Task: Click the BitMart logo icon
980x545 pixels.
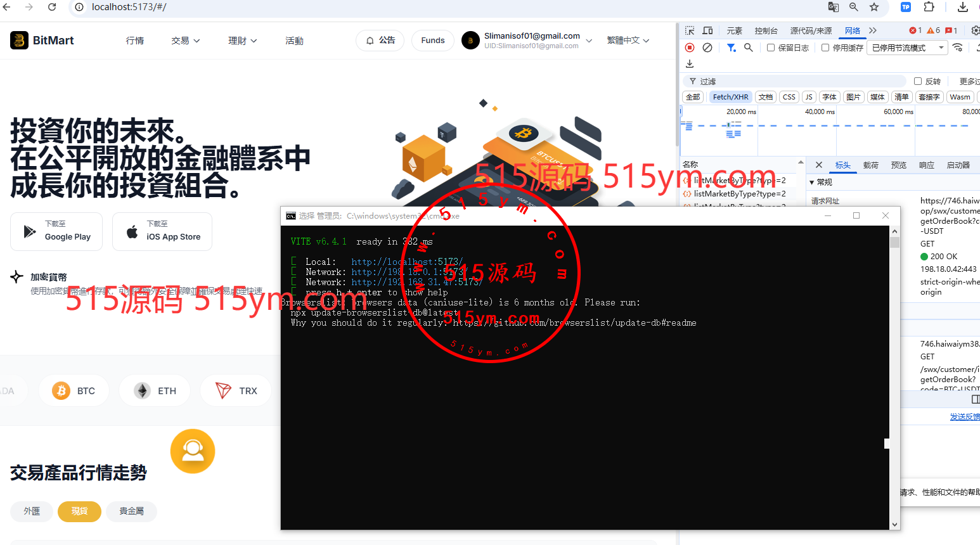Action: (19, 41)
